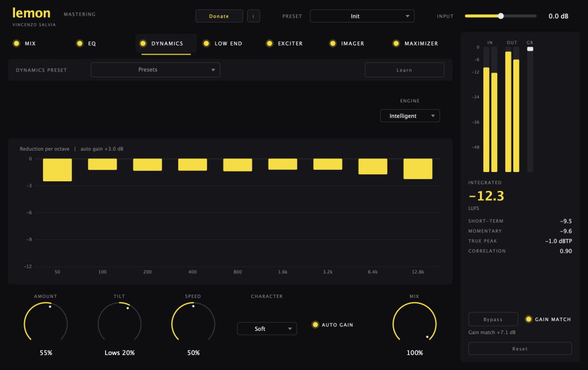Screen dimensions: 588x370
Task: Open the EXCITER tab
Action: pyautogui.click(x=290, y=44)
